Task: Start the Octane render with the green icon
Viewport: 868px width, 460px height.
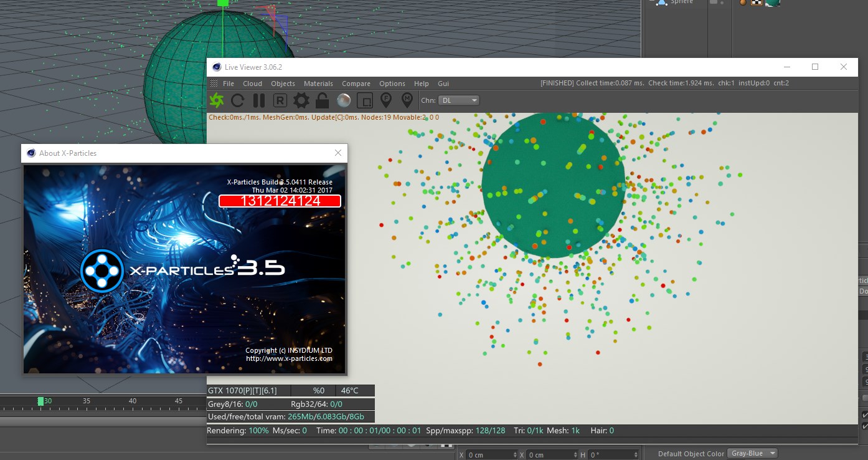Action: pos(216,100)
